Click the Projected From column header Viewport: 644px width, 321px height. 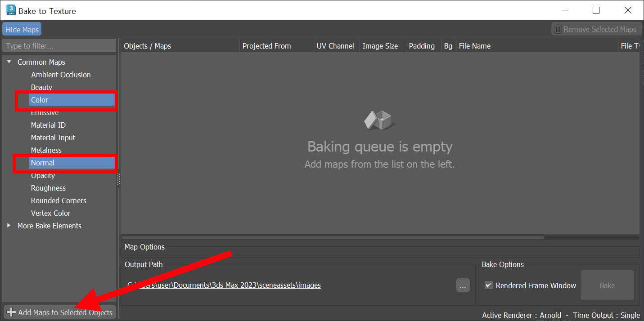[277, 46]
